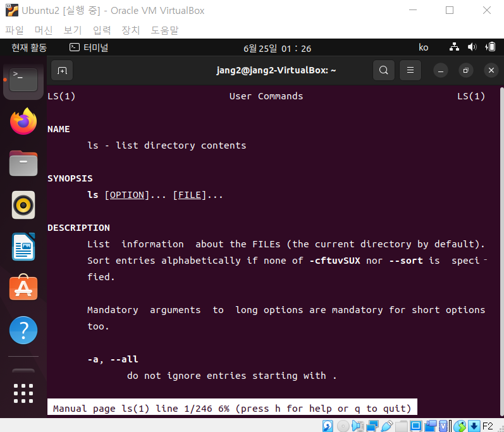Open the Files manager in the dock
The width and height of the screenshot is (504, 432).
pos(23,163)
